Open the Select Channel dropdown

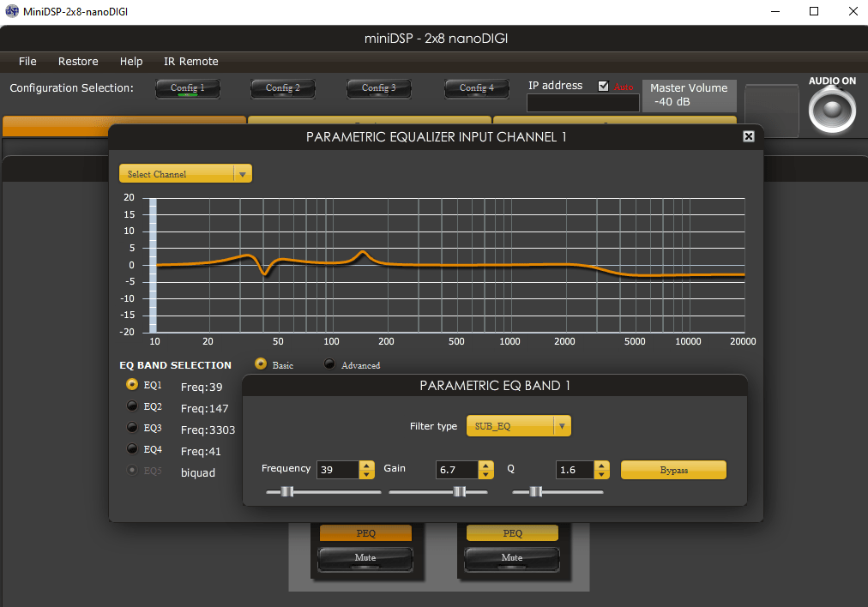pyautogui.click(x=185, y=174)
